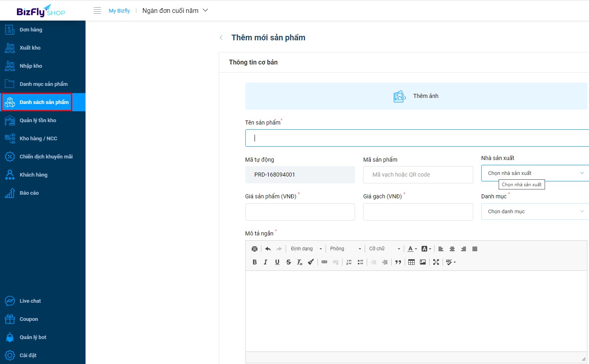Click the print icon in editor toolbar

click(x=254, y=249)
